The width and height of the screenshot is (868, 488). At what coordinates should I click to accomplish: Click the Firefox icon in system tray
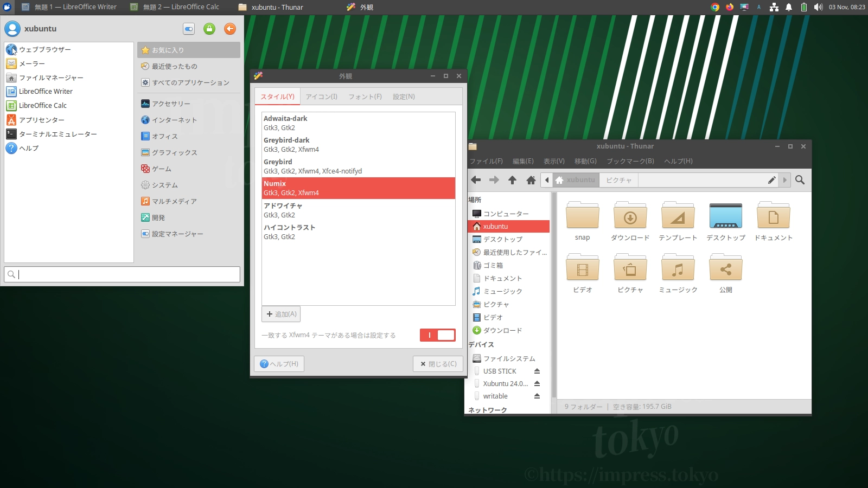730,7
